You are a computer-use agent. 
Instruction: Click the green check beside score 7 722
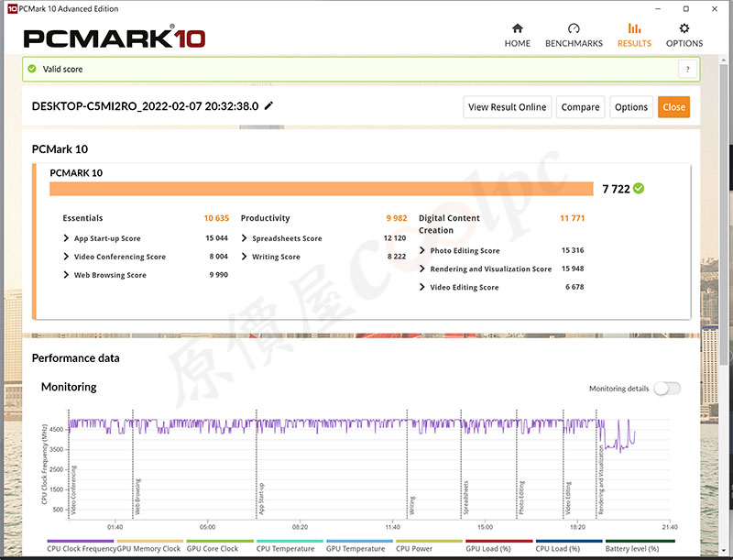click(639, 189)
